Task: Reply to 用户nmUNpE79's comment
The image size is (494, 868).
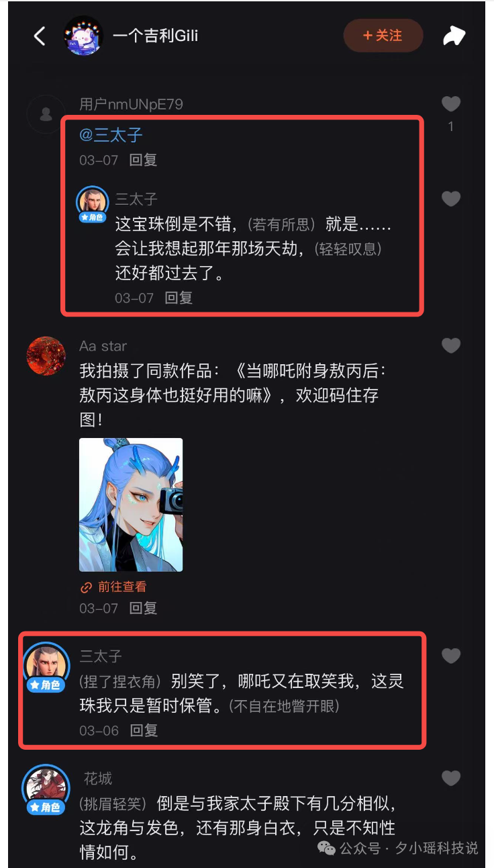Action: [x=143, y=161]
